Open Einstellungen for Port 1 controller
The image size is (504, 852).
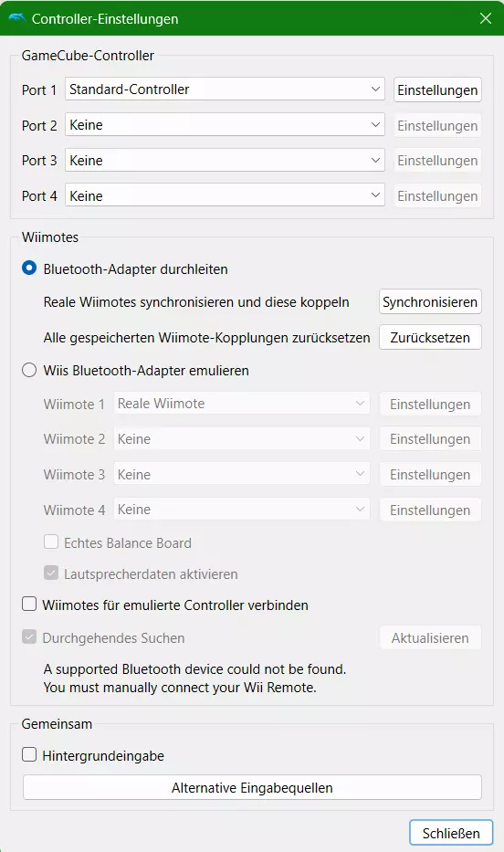tap(437, 89)
